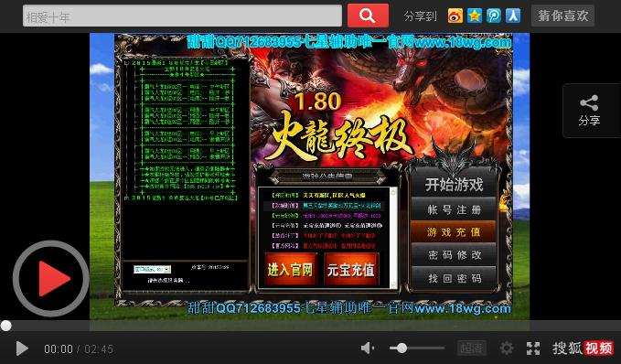Open the window mode dropdown in launcher
Viewport: 621px width, 364px height.
pos(152,269)
